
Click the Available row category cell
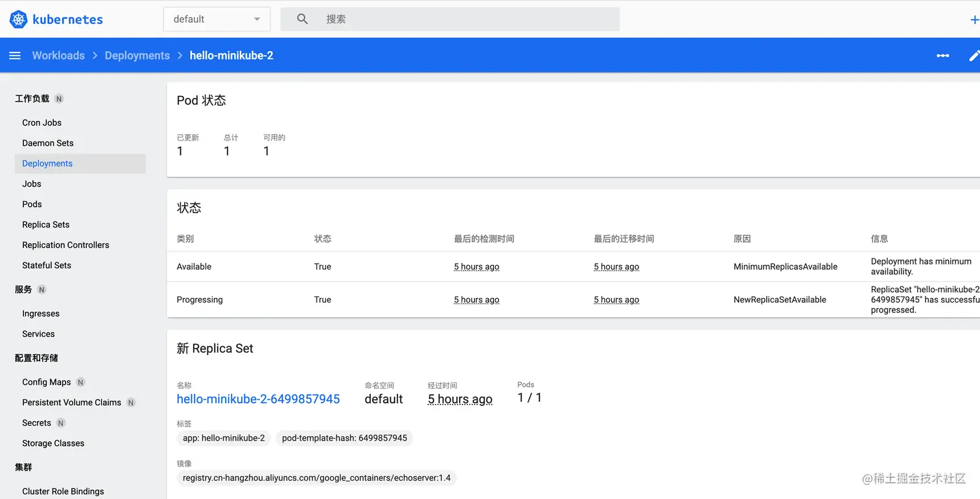[x=194, y=267]
